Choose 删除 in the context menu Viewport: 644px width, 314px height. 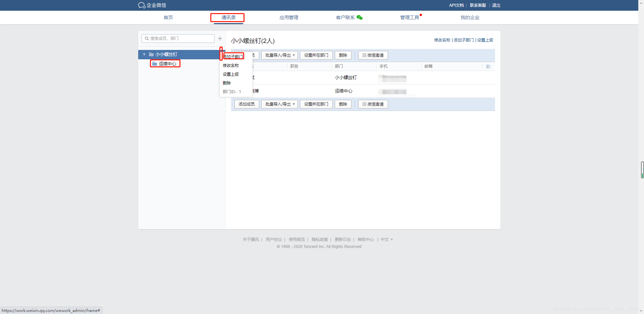pyautogui.click(x=227, y=83)
